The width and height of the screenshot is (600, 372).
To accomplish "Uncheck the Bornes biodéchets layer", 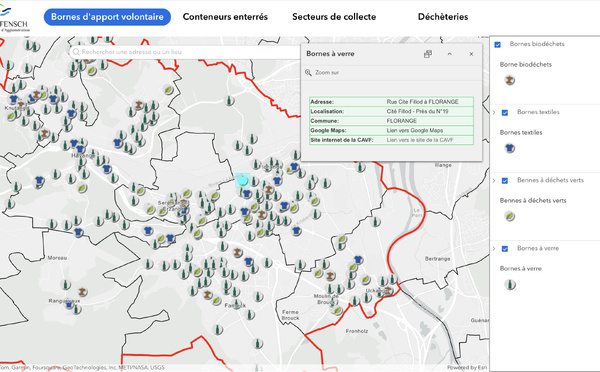I will pyautogui.click(x=497, y=44).
